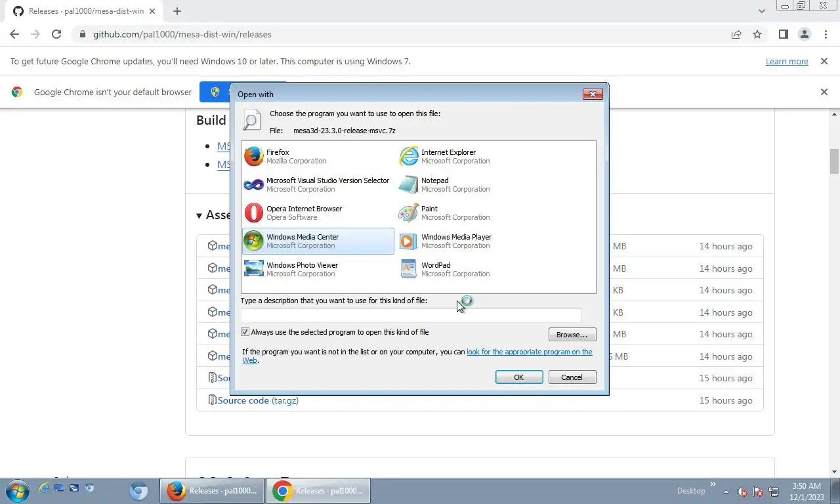Collapse the Assets section triangle
This screenshot has width=840, height=504.
199,215
